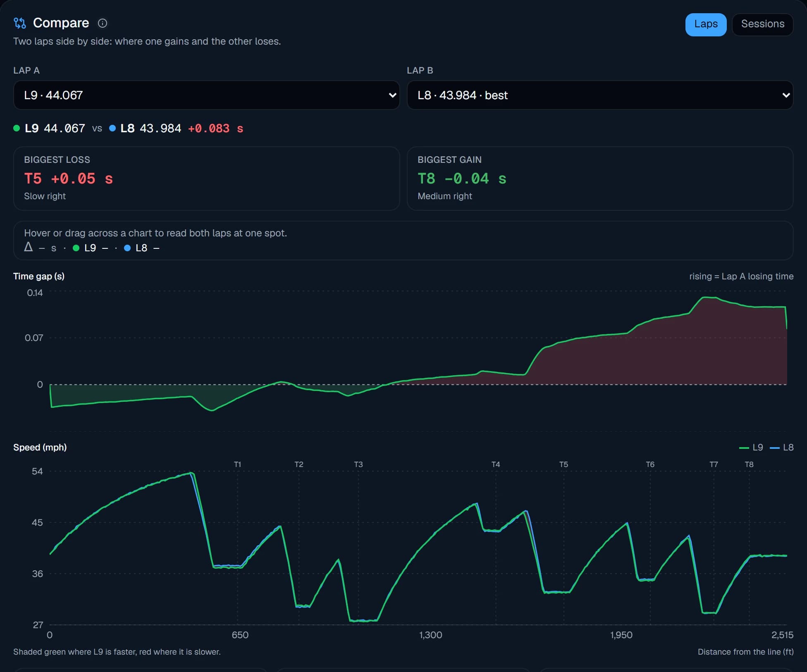
Task: Toggle L8 line in speed legend
Action: click(782, 448)
